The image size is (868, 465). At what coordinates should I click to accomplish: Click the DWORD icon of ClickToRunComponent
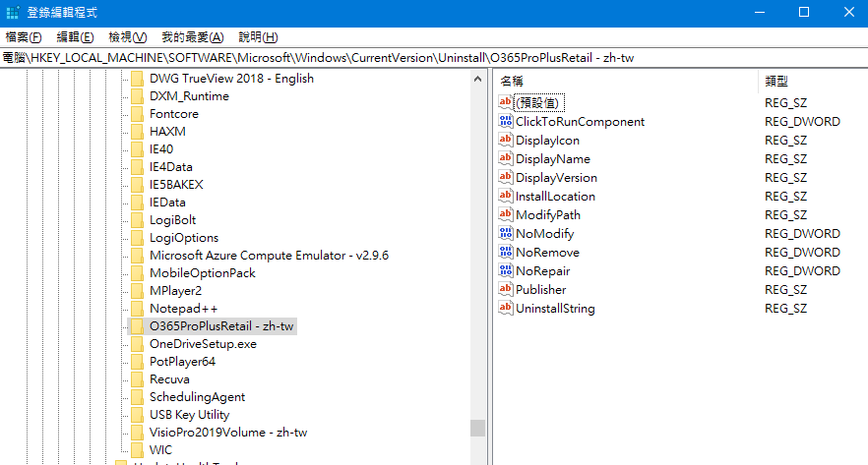pos(506,121)
